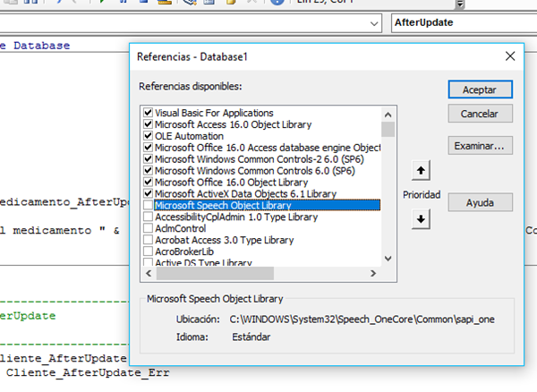Click the reference list scroll up arrow
Viewport: 537px width, 392px height.
click(388, 115)
